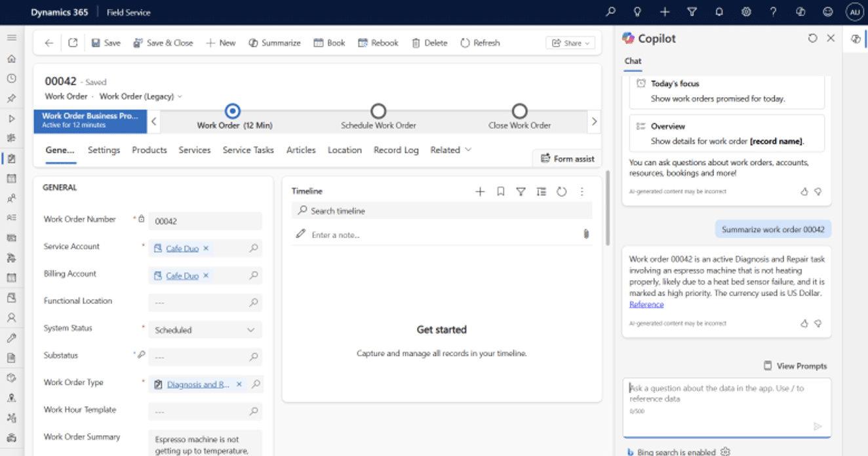Open the Diagnosis and R... work order type link
The width and height of the screenshot is (868, 456).
pos(199,384)
